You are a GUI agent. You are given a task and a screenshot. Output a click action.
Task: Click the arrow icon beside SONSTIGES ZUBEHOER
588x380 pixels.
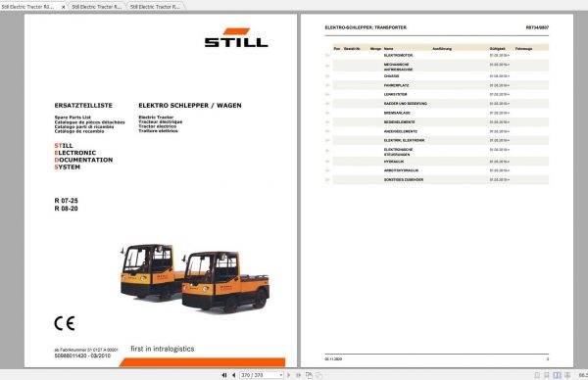tap(327, 180)
